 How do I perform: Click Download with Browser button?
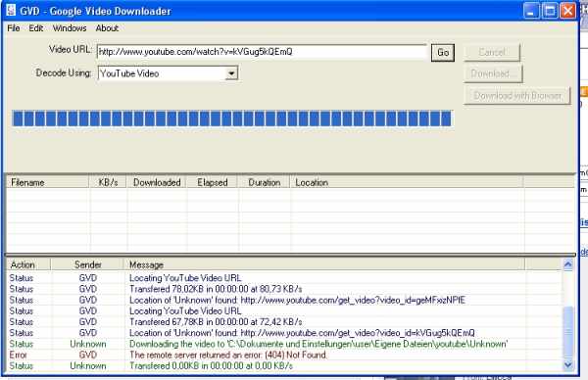(517, 96)
